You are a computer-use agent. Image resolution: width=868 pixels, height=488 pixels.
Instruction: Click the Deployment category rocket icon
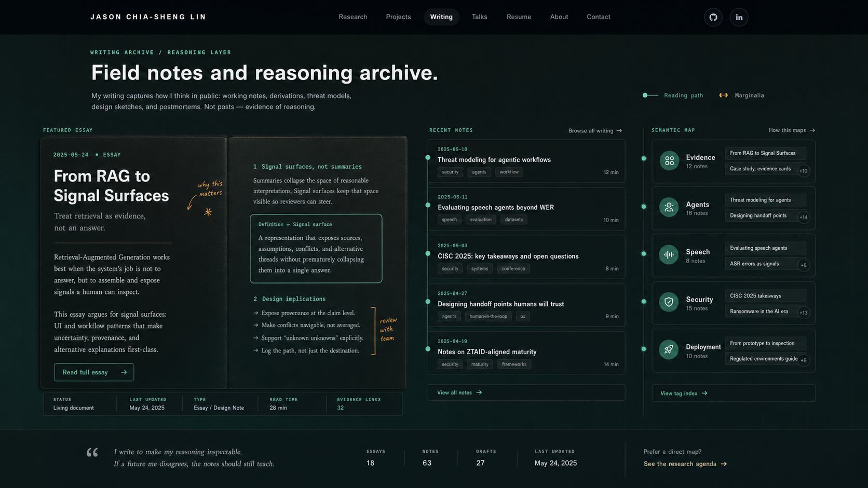[669, 349]
